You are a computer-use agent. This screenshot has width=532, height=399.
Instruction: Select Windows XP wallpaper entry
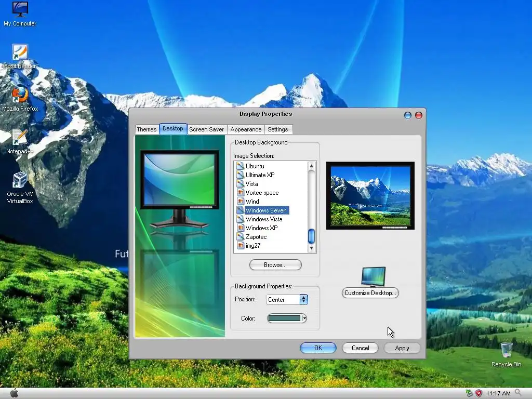click(262, 228)
